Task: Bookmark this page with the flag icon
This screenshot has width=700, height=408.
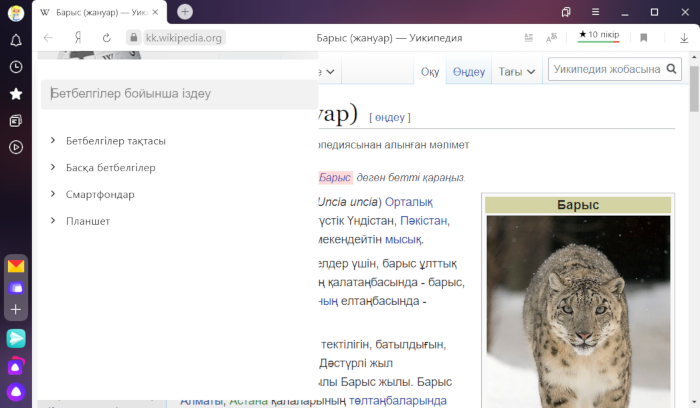Action: click(643, 38)
